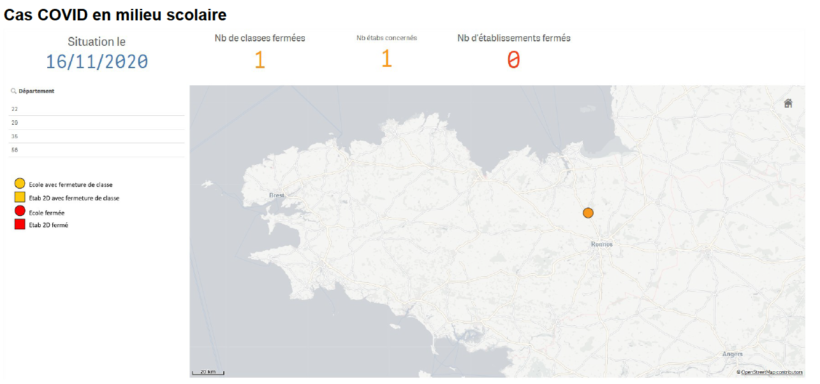Click the red square Etab 2D fermé icon

(19, 225)
